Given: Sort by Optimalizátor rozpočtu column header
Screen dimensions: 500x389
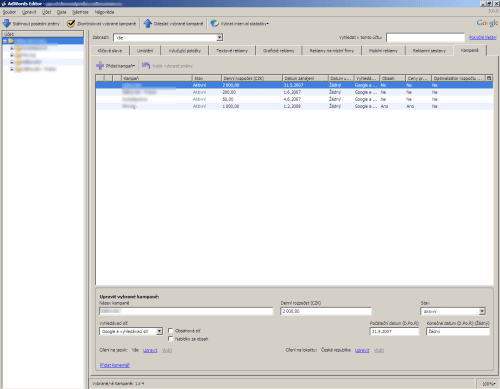Looking at the screenshot, I should 458,78.
